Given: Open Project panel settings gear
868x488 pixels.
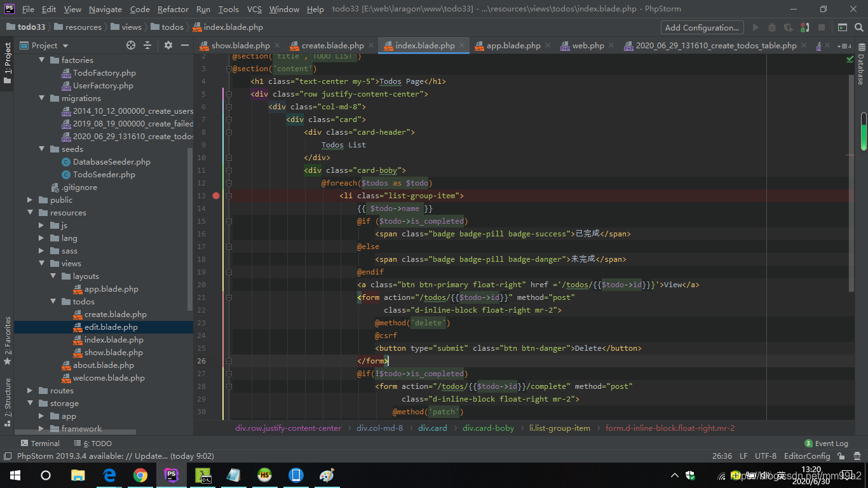Looking at the screenshot, I should [x=168, y=45].
